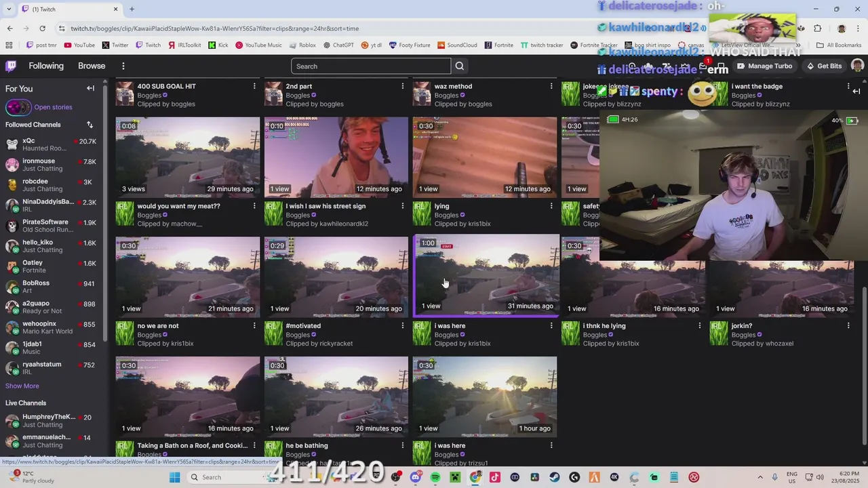Click the Get Bits button

[x=824, y=66]
